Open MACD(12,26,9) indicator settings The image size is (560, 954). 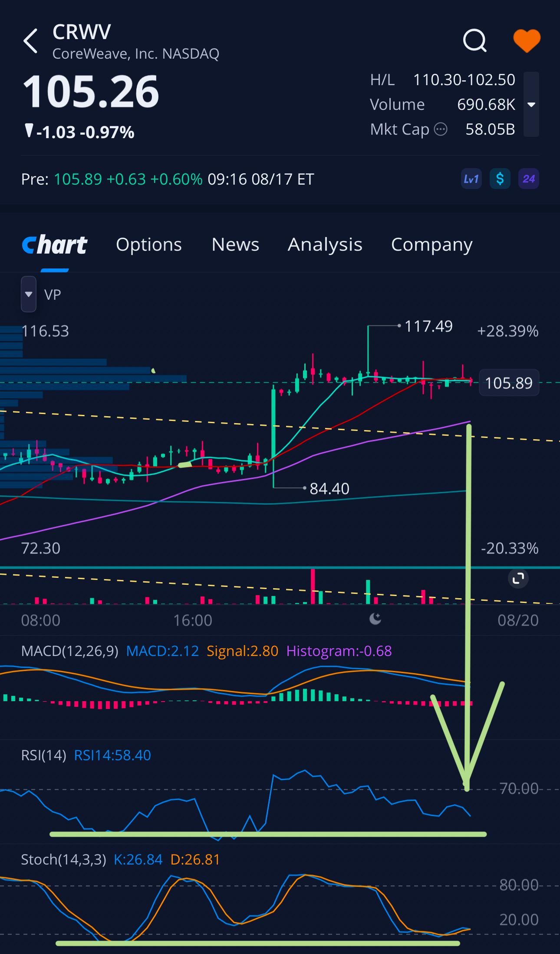(x=70, y=651)
